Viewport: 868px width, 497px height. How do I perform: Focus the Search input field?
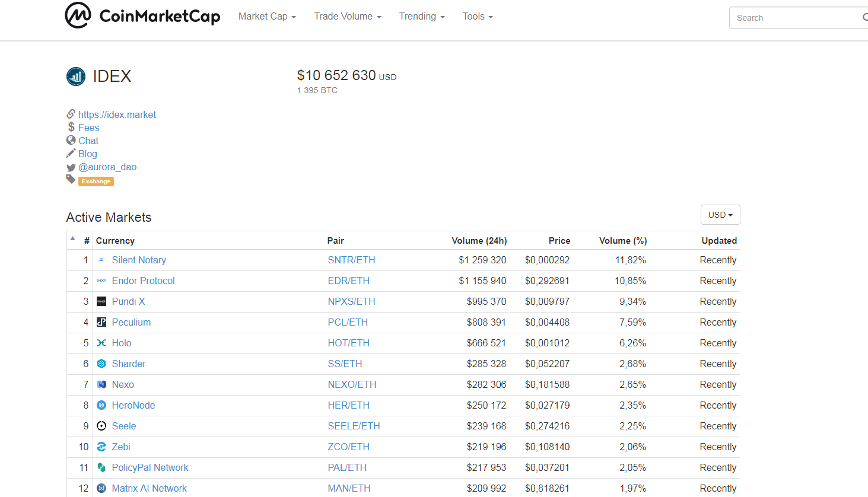tap(799, 18)
